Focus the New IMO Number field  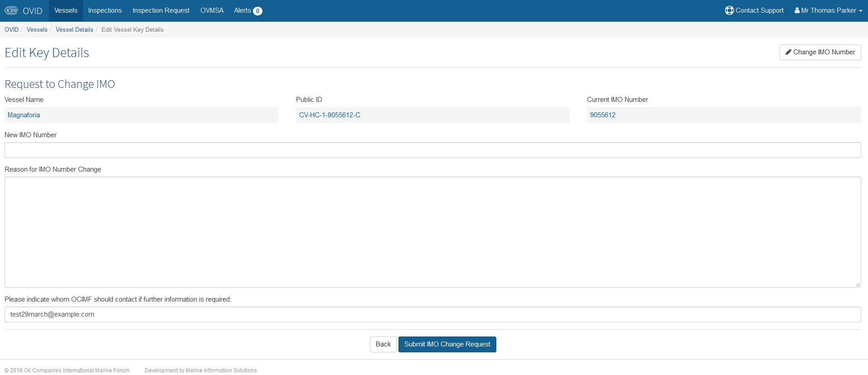[432, 150]
